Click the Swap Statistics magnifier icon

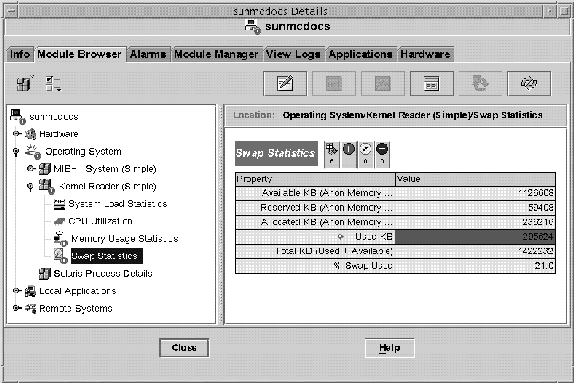(60, 256)
